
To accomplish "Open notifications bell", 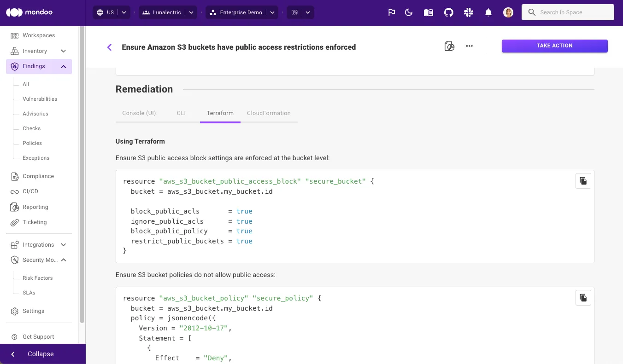I will pos(488,12).
